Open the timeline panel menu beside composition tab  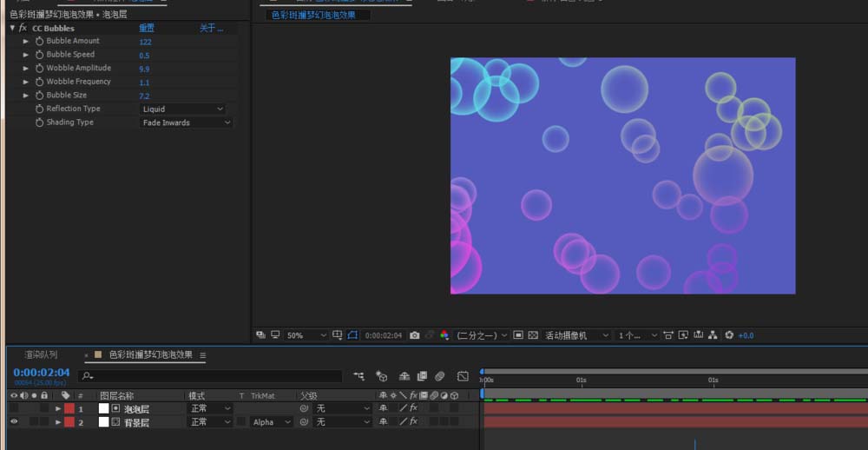[203, 355]
